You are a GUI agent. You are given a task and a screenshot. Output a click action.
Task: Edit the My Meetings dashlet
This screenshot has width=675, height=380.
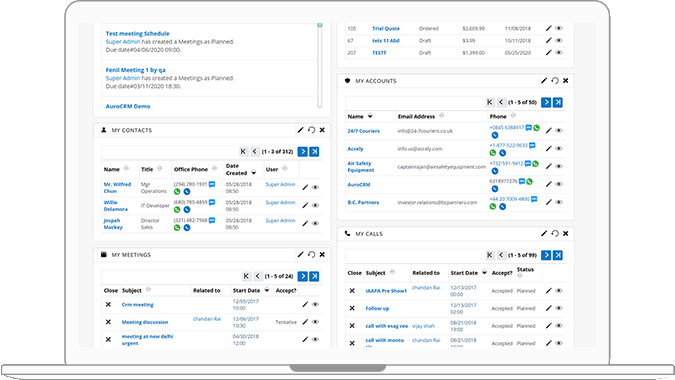coord(300,254)
